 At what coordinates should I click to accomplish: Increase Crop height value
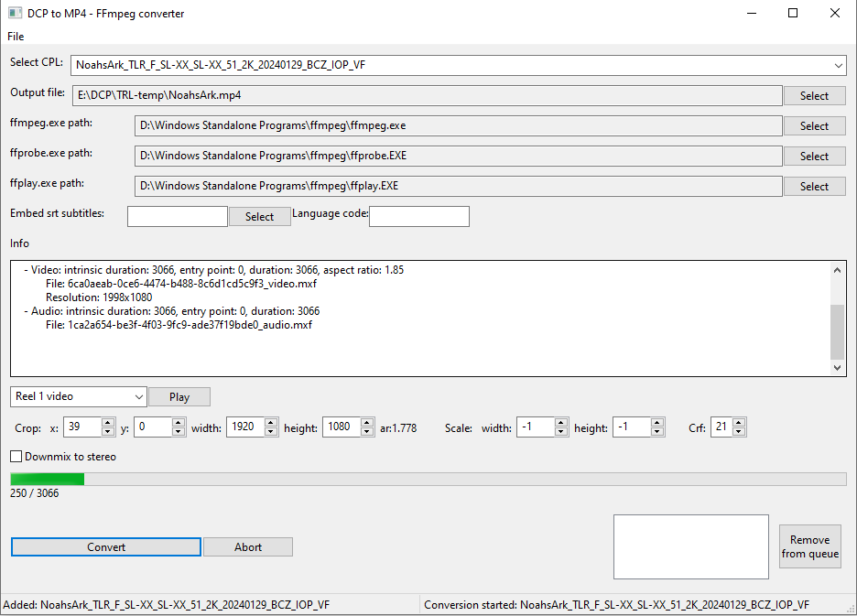click(367, 423)
